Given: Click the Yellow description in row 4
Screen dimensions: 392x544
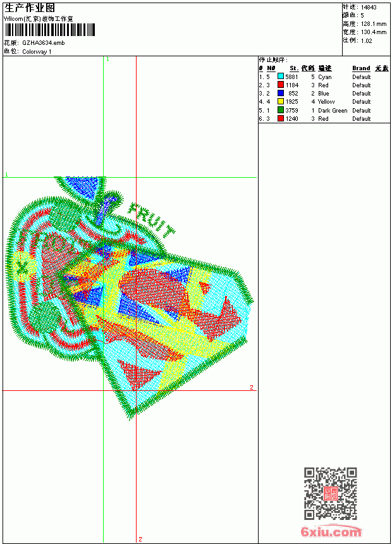Looking at the screenshot, I should (x=326, y=102).
